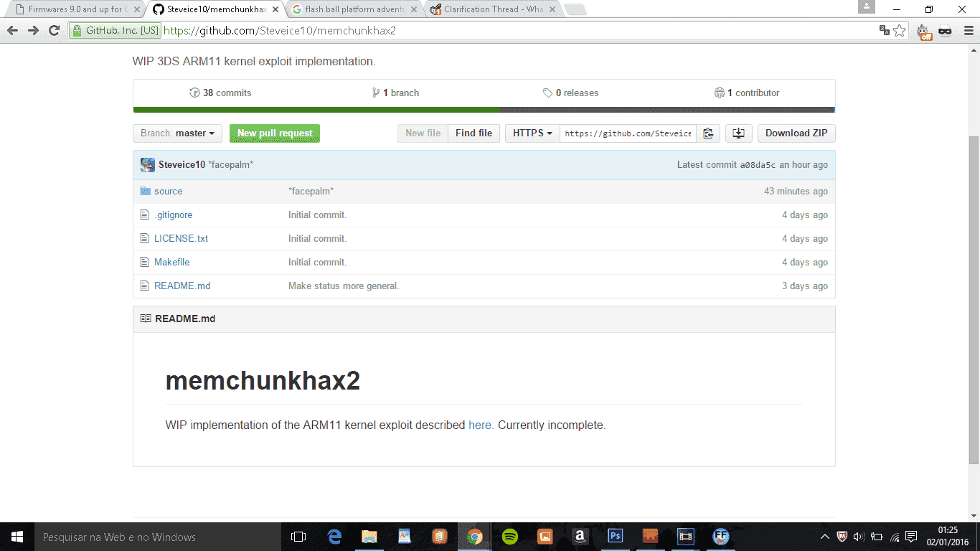Image resolution: width=980 pixels, height=551 pixels.
Task: Click the battery status tray icon
Action: point(877,537)
